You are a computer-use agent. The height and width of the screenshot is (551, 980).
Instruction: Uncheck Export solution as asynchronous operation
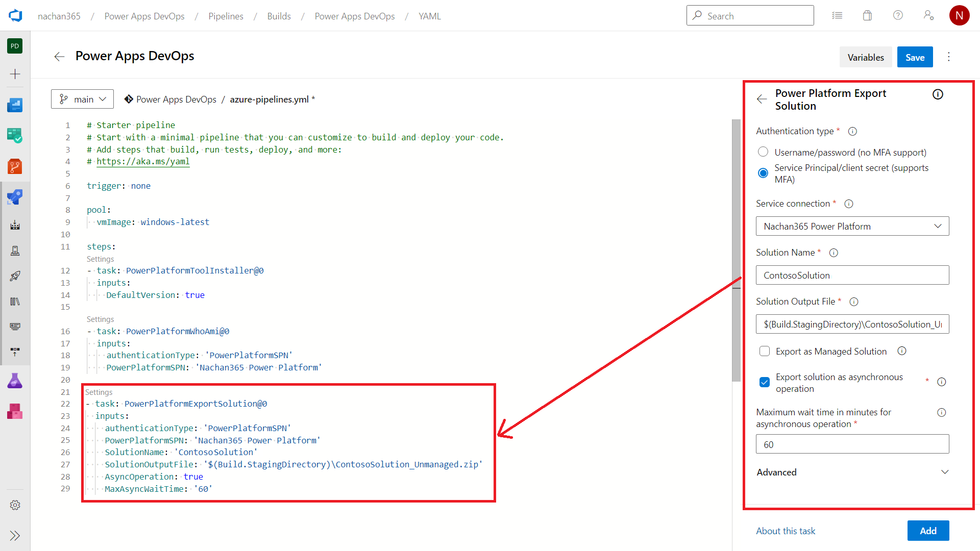click(765, 382)
